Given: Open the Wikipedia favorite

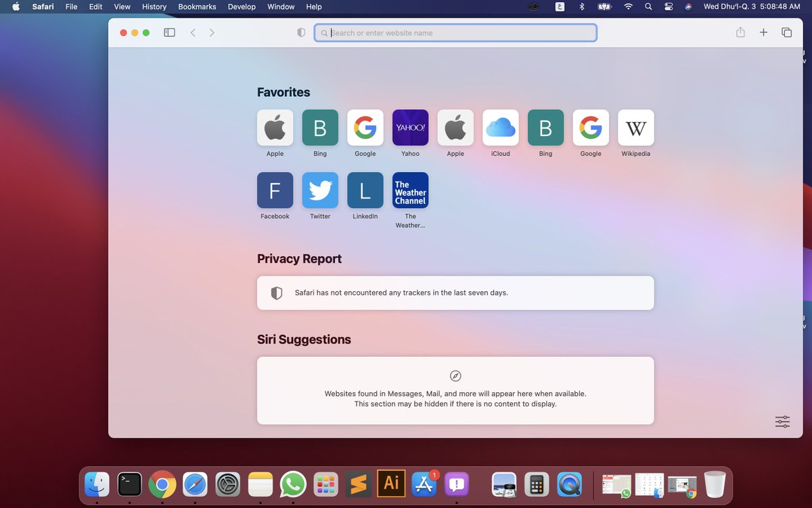Looking at the screenshot, I should pyautogui.click(x=636, y=127).
